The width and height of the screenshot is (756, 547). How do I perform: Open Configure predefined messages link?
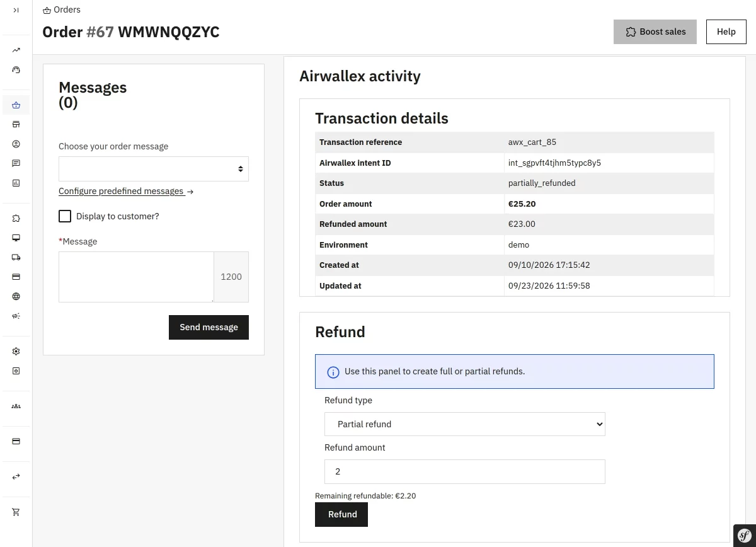pos(126,191)
